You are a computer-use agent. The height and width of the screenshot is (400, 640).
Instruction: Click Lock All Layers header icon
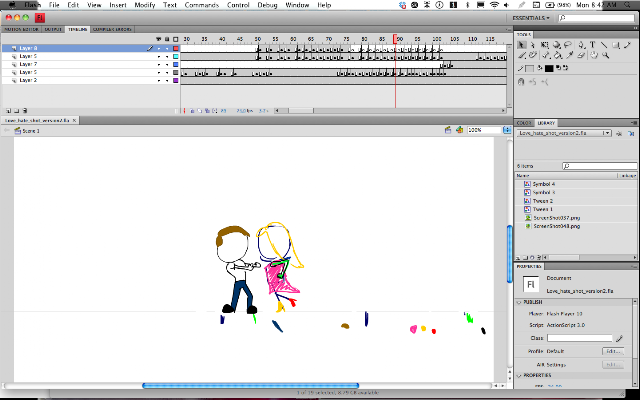[x=167, y=39]
